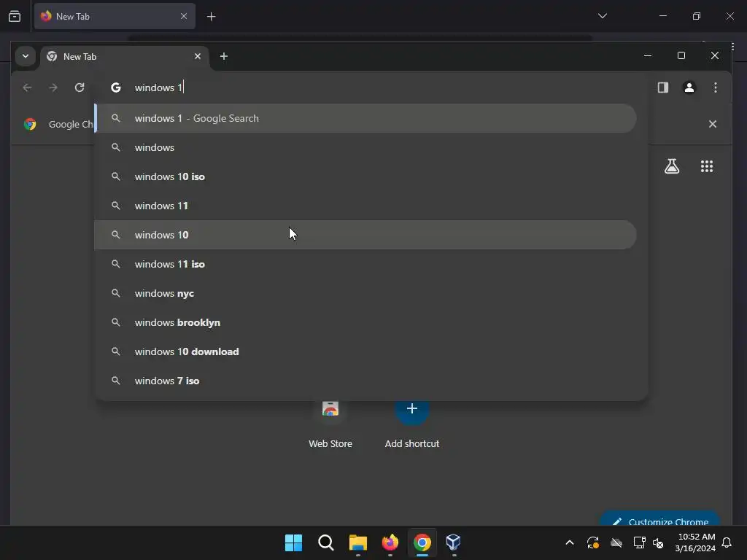Open Chrome Labs flask icon
This screenshot has width=747, height=560.
point(672,166)
